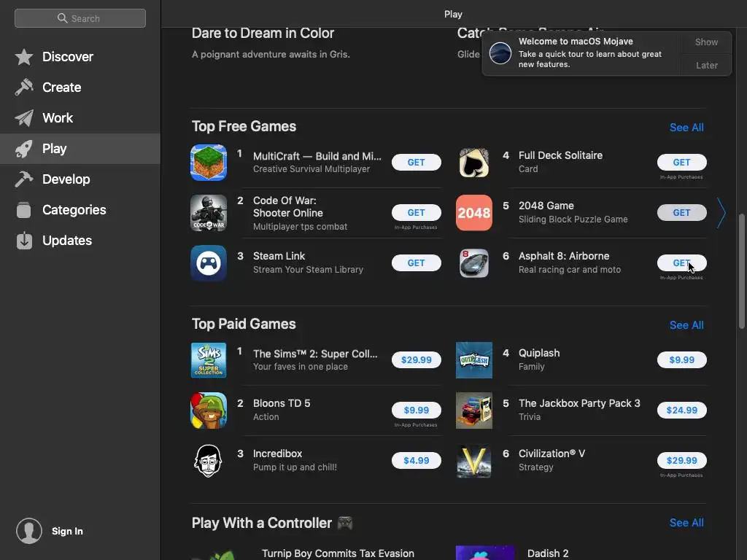Open Asphalt 8: Airborne title text
The image size is (747, 560).
[564, 256]
